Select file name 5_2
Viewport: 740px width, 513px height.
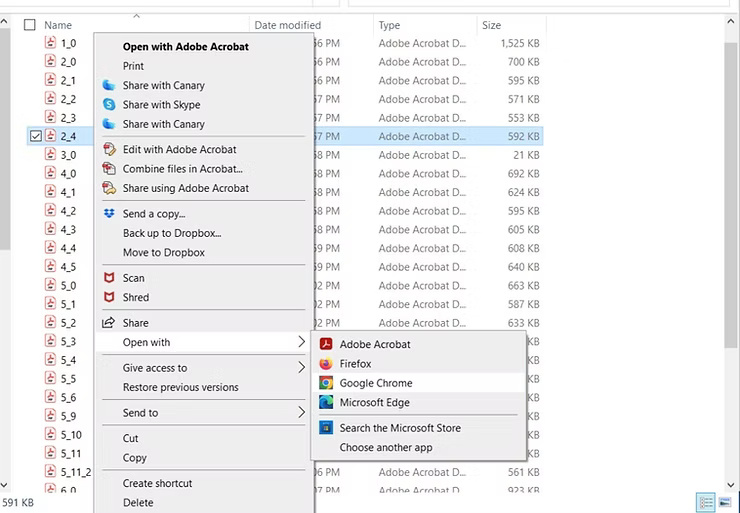click(68, 323)
